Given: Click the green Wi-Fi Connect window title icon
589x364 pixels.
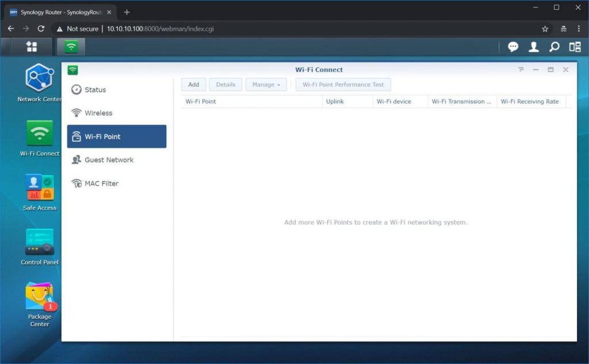Looking at the screenshot, I should point(72,70).
